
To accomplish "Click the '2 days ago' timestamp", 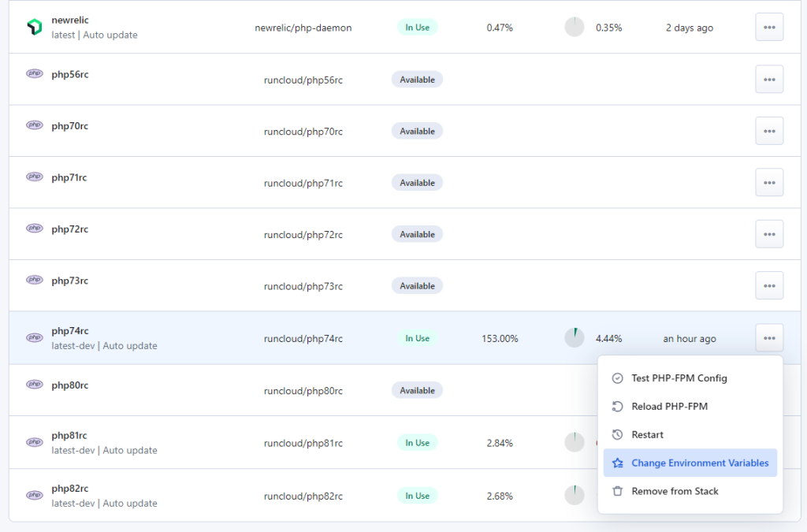I will tap(690, 28).
